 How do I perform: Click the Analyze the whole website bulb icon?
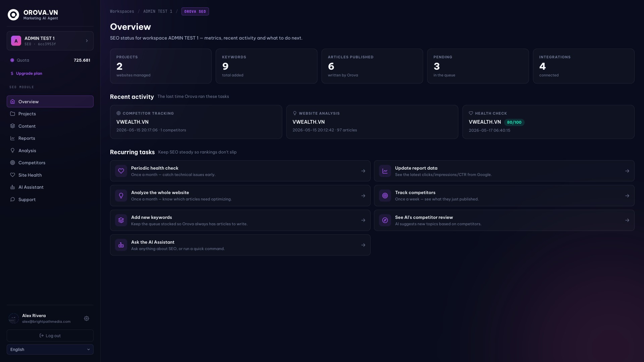point(121,196)
